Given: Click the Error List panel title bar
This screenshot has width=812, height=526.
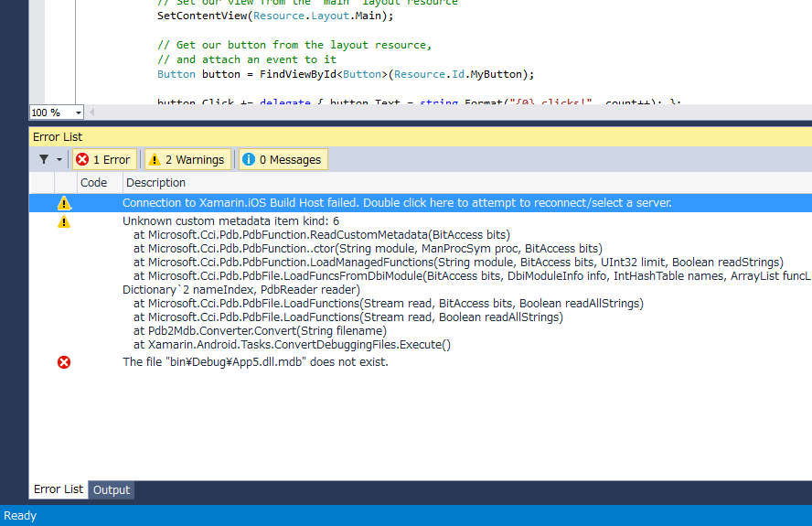Looking at the screenshot, I should pyautogui.click(x=366, y=136).
